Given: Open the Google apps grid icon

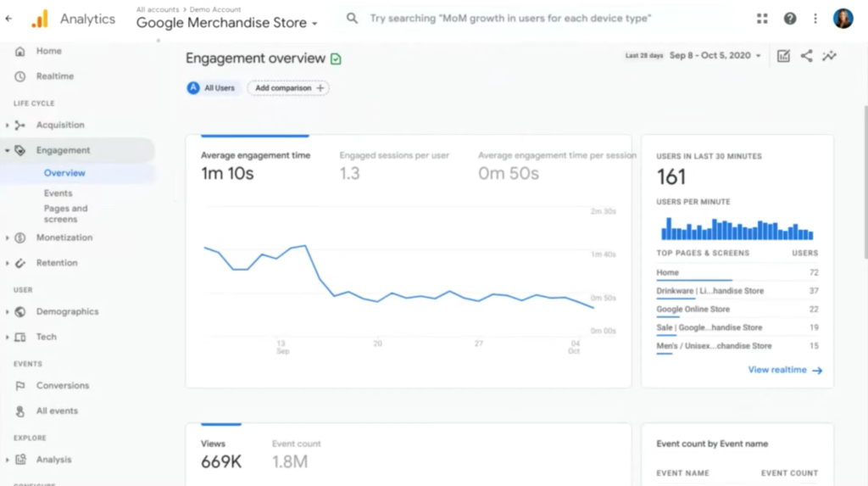Looking at the screenshot, I should [x=762, y=19].
